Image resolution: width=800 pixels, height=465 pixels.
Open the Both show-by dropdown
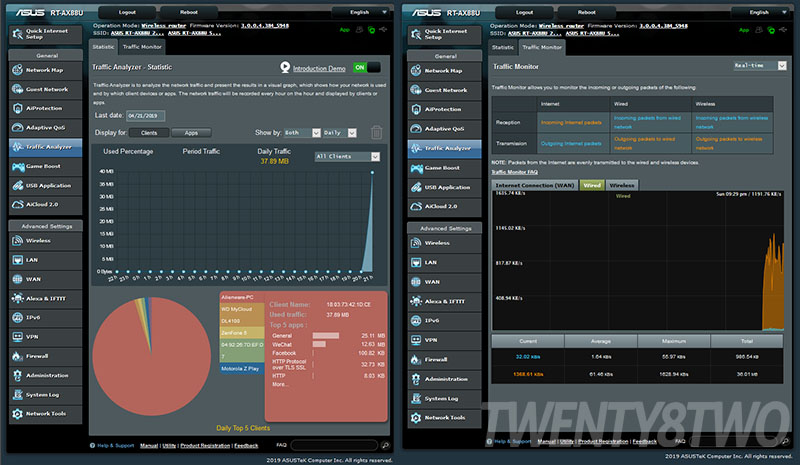[302, 133]
